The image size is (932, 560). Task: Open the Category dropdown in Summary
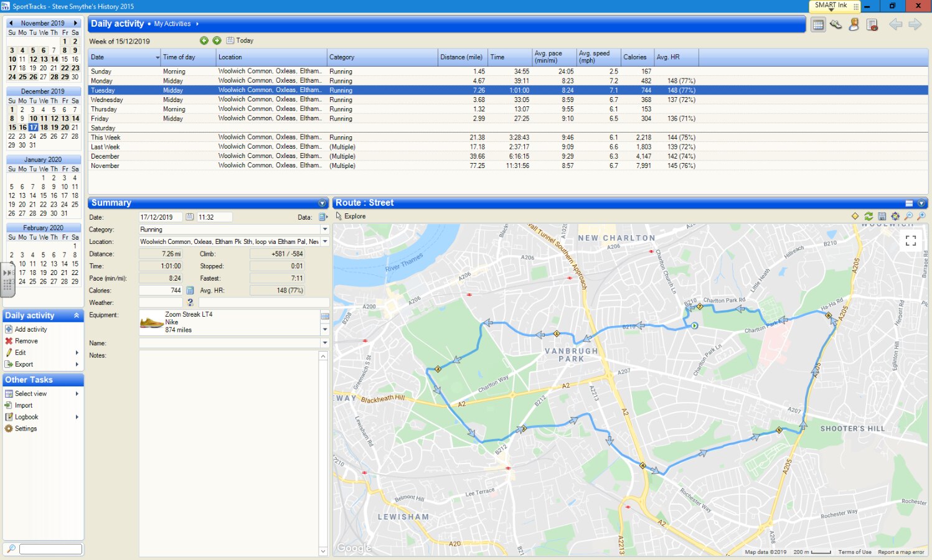coord(324,230)
